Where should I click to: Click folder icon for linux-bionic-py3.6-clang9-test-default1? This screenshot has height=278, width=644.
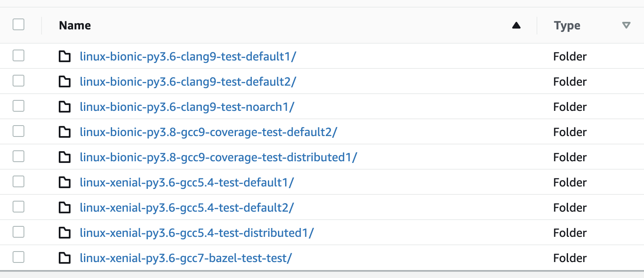click(x=64, y=56)
